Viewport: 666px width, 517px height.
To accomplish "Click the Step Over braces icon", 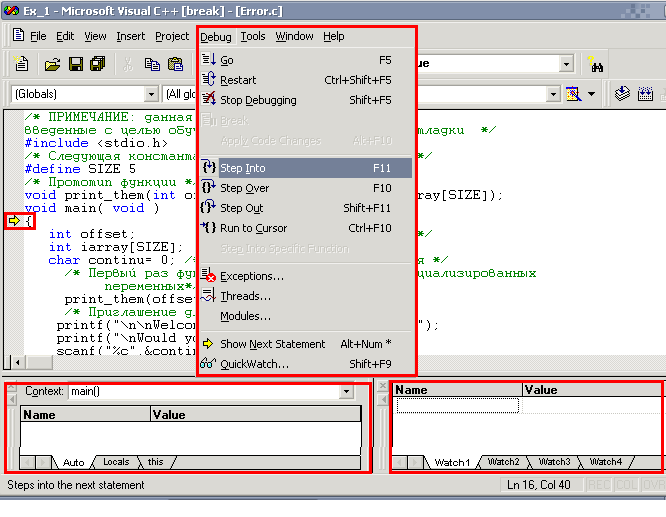I will 209,187.
